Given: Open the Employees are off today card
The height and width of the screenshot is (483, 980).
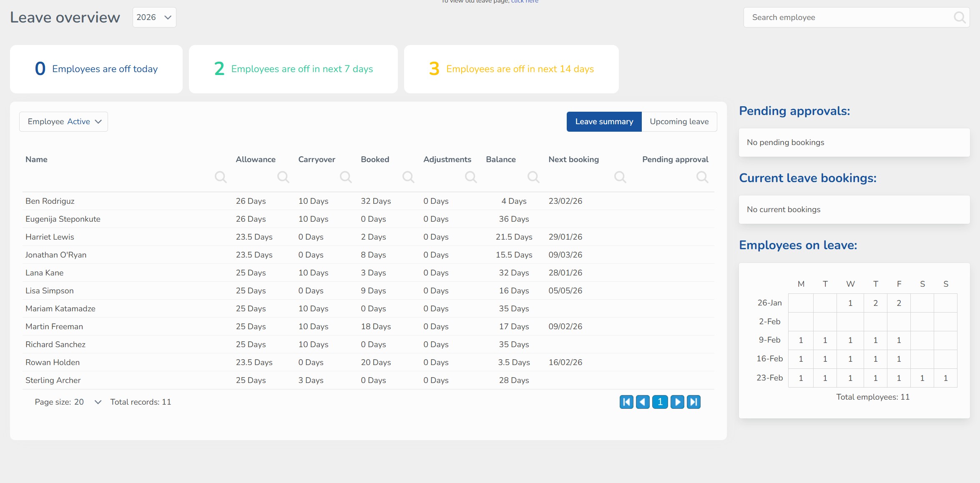Looking at the screenshot, I should 96,69.
